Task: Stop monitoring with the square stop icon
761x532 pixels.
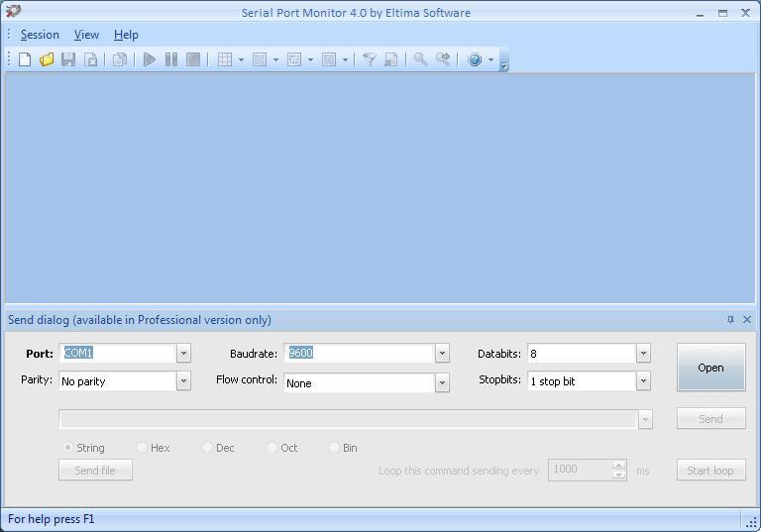Action: (x=193, y=59)
